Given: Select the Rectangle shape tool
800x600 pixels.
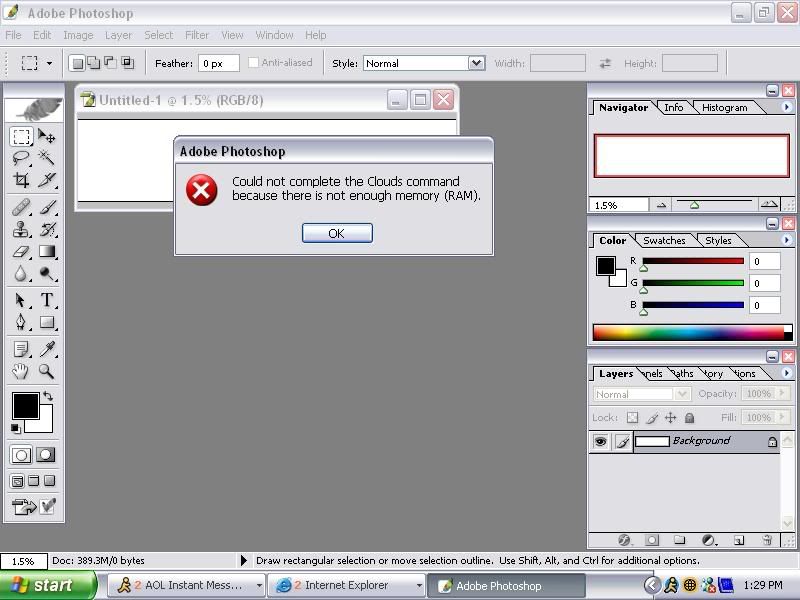Looking at the screenshot, I should 46,322.
